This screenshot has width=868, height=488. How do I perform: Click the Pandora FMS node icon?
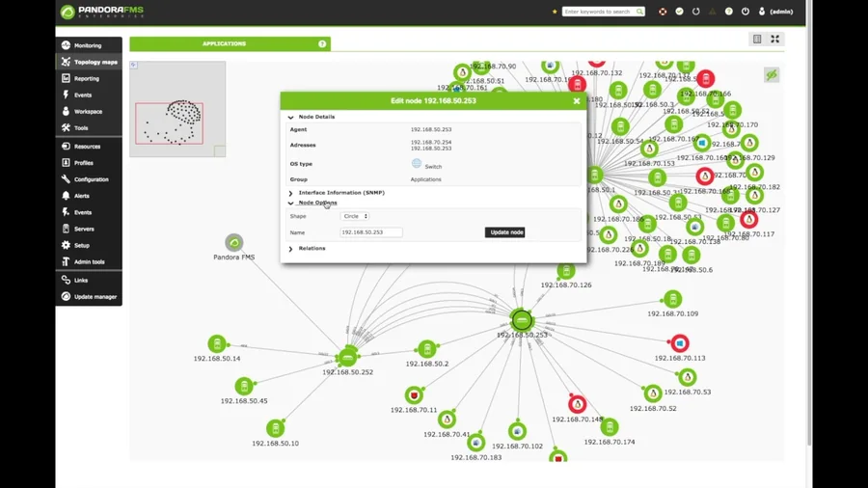tap(234, 243)
